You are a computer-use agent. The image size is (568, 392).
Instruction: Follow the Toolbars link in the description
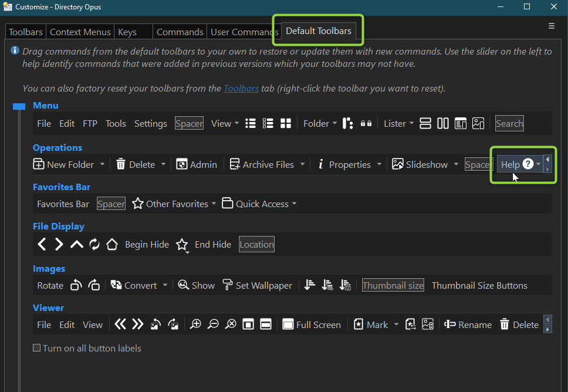(241, 89)
